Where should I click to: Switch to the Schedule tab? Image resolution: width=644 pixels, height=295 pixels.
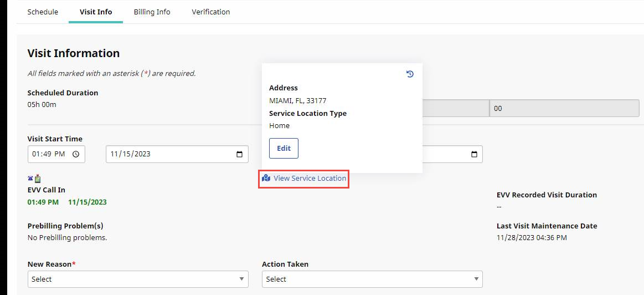[43, 12]
